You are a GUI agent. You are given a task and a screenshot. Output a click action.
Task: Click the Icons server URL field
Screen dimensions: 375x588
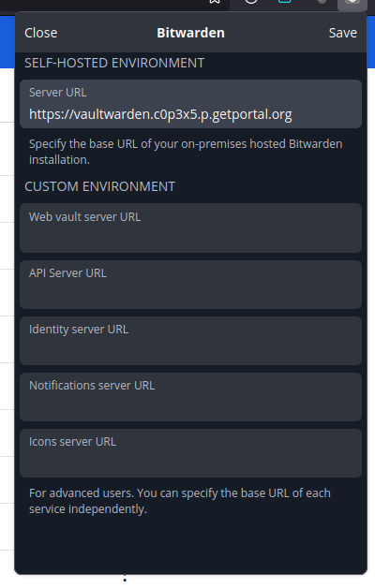pyautogui.click(x=190, y=453)
